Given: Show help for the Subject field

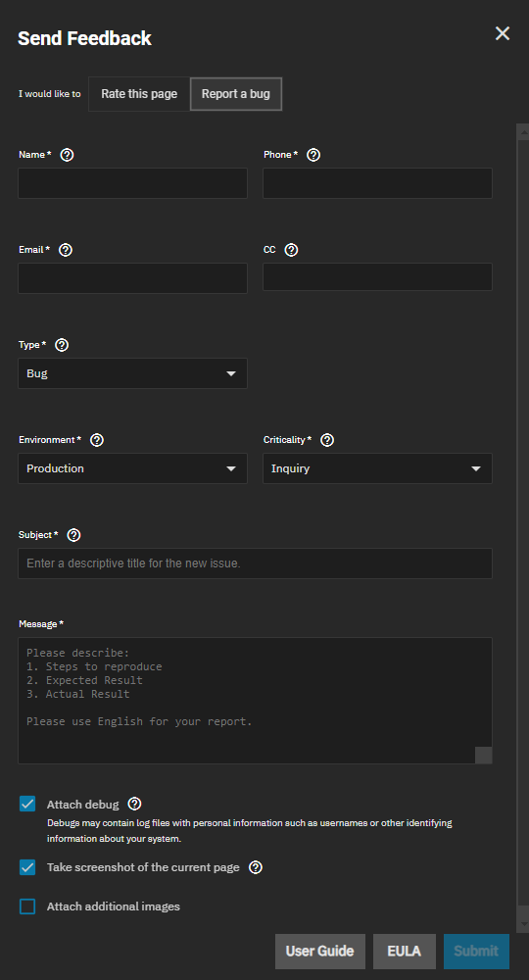Looking at the screenshot, I should pyautogui.click(x=73, y=535).
